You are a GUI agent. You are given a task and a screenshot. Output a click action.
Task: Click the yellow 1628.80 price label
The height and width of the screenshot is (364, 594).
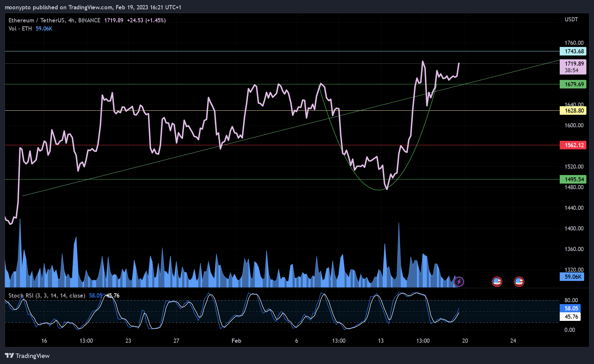click(x=573, y=111)
